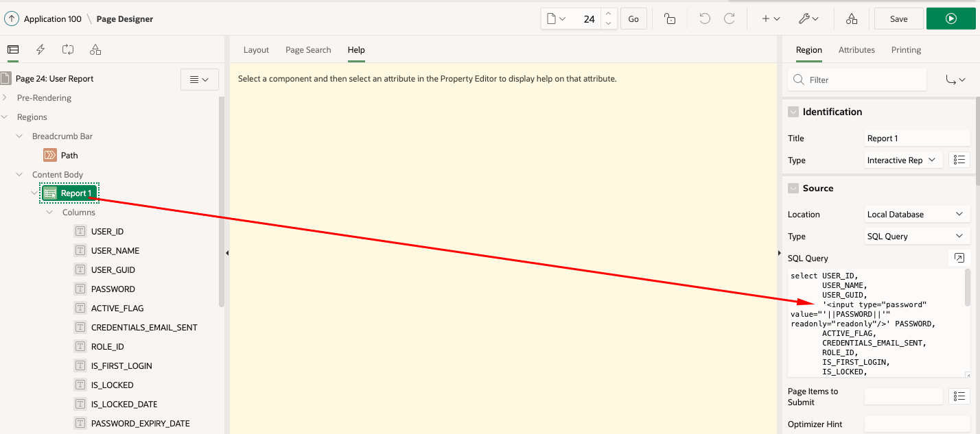Open the page lock icon in toolbar

pyautogui.click(x=670, y=19)
